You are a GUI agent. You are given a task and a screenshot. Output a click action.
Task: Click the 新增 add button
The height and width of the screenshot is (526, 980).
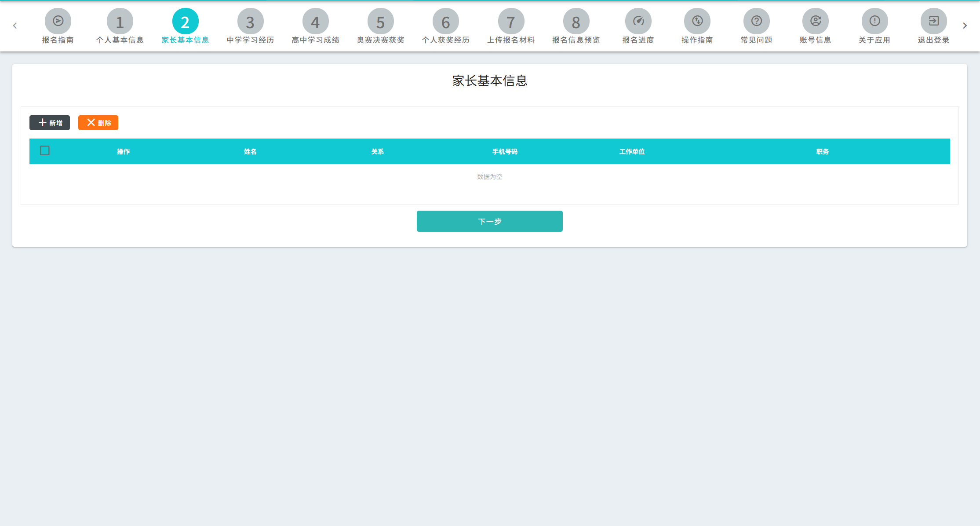[x=50, y=123]
